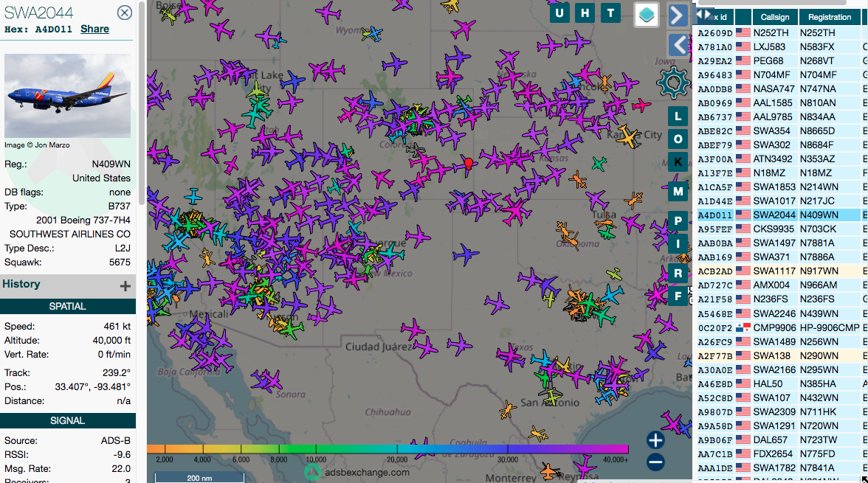Screen dimensions: 868x483
Task: Click the US flag in the FDX2654 row
Action: 743,454
